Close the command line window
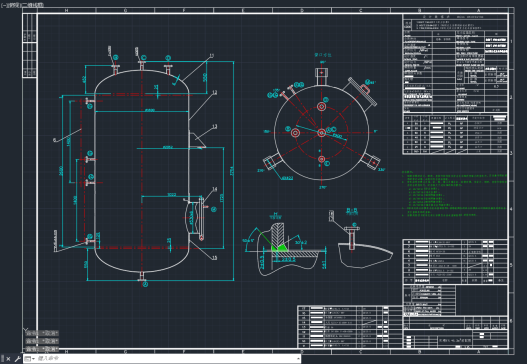 coord(8,359)
